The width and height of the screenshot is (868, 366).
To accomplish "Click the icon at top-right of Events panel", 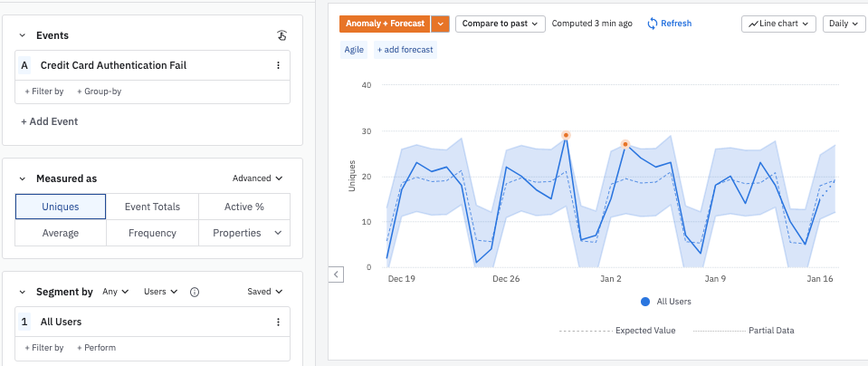I will [281, 35].
